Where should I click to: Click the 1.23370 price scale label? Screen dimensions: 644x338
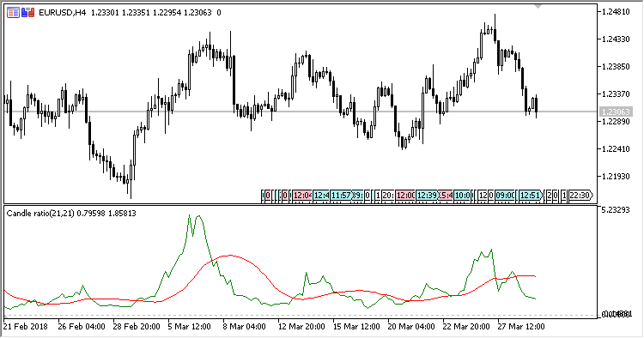616,94
